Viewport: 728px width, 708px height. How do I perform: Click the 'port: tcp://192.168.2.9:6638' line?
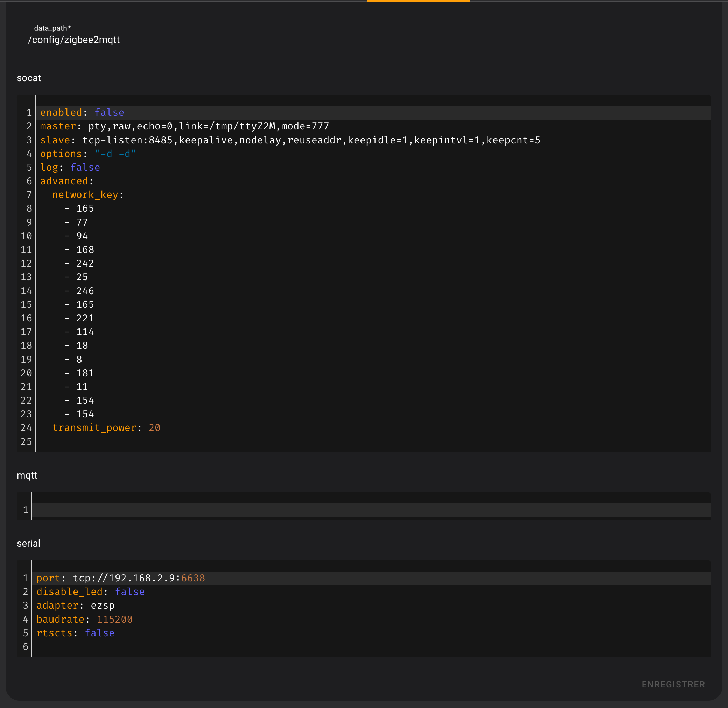pos(371,578)
